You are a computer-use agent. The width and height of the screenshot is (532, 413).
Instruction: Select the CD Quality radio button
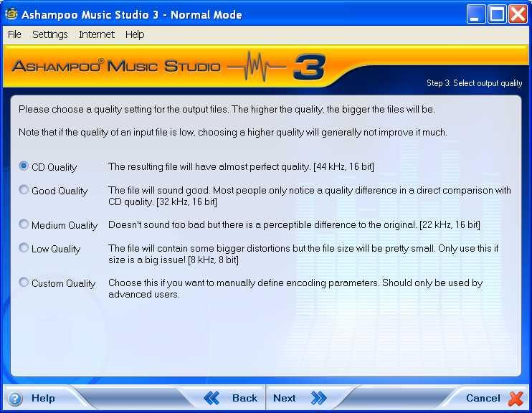click(x=24, y=166)
